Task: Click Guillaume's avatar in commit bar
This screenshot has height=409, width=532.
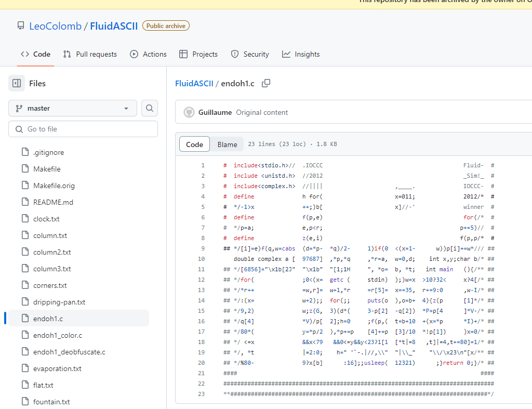Action: 189,112
